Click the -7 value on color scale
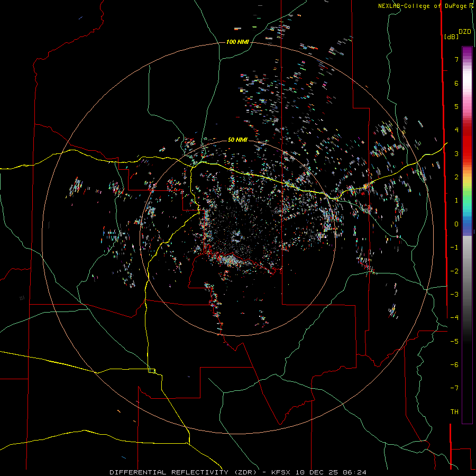This screenshot has width=476, height=476. pyautogui.click(x=454, y=388)
